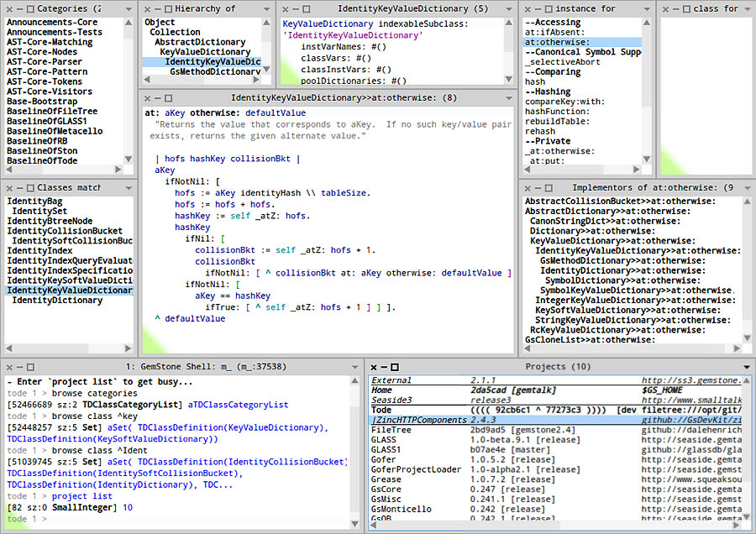Click TDClassDefinition(IdentitySoftCollisionBucket) link in shell
The height and width of the screenshot is (534, 756).
coord(125,474)
